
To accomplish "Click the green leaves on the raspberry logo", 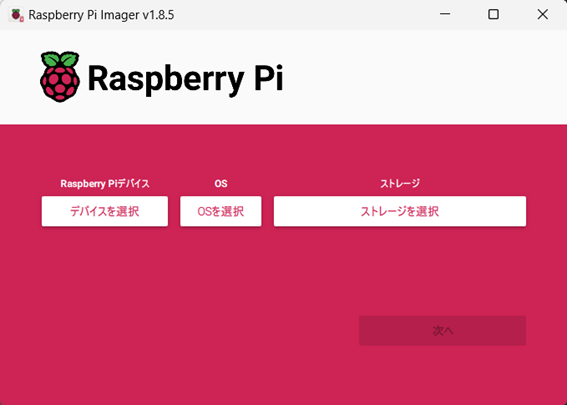I will pyautogui.click(x=60, y=59).
